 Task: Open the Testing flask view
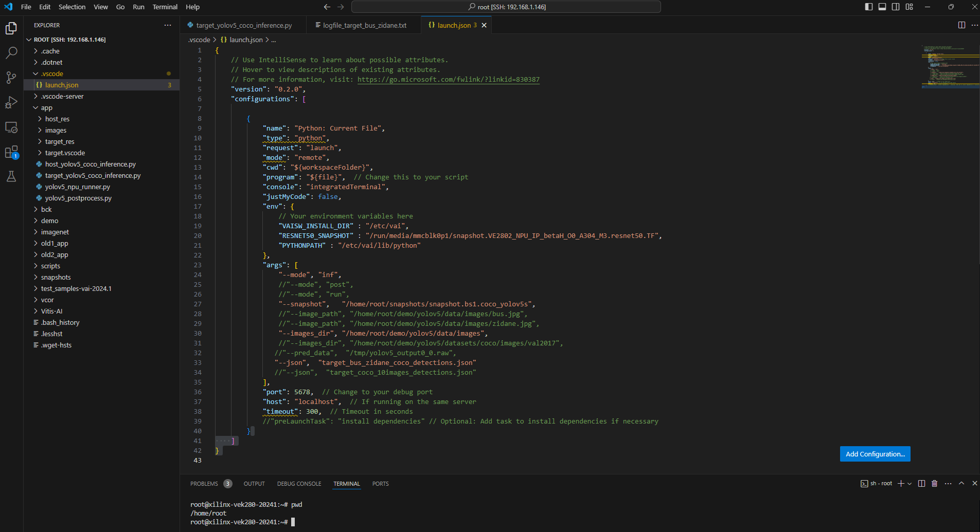[11, 176]
